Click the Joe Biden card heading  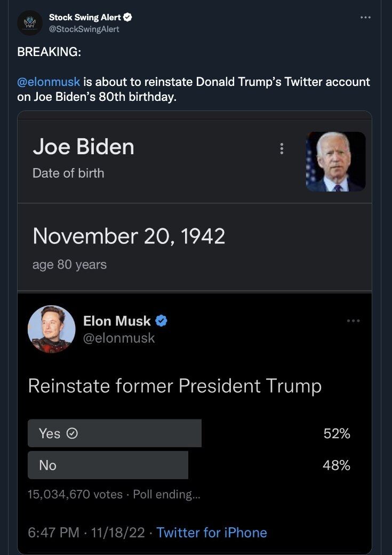tap(84, 147)
